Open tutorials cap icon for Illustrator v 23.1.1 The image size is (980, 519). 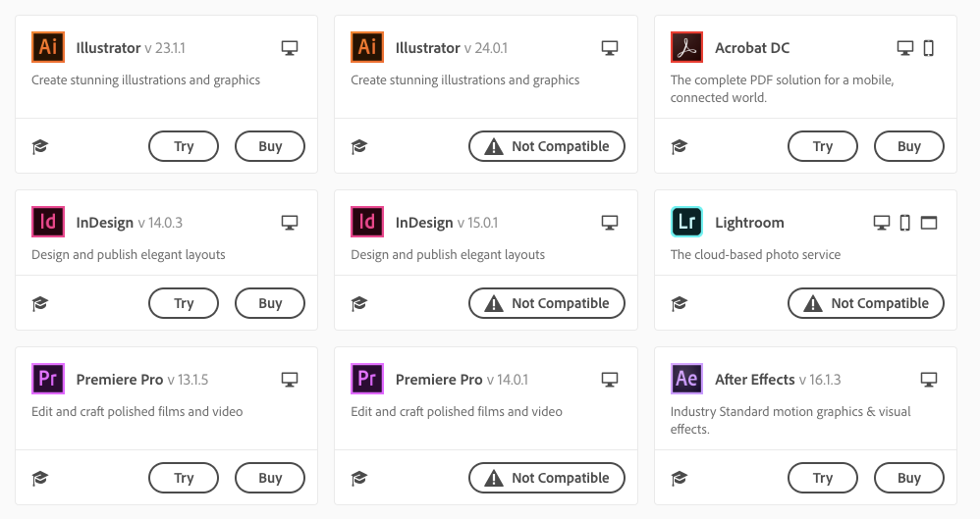40,147
